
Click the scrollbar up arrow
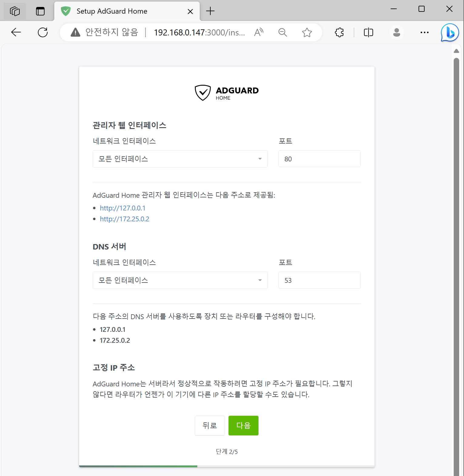pyautogui.click(x=456, y=51)
